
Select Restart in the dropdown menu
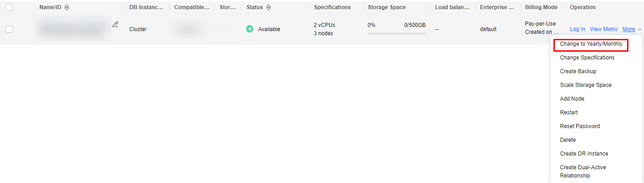coord(569,113)
